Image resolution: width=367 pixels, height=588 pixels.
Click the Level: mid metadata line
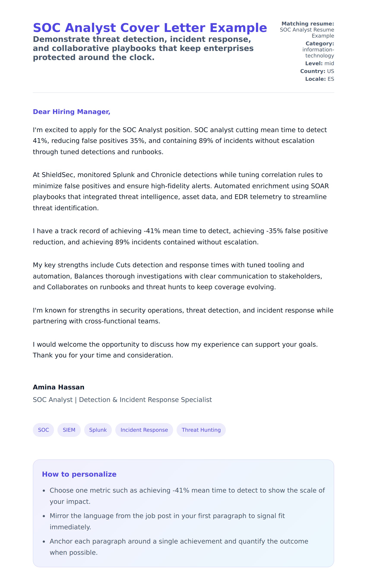pyautogui.click(x=320, y=63)
